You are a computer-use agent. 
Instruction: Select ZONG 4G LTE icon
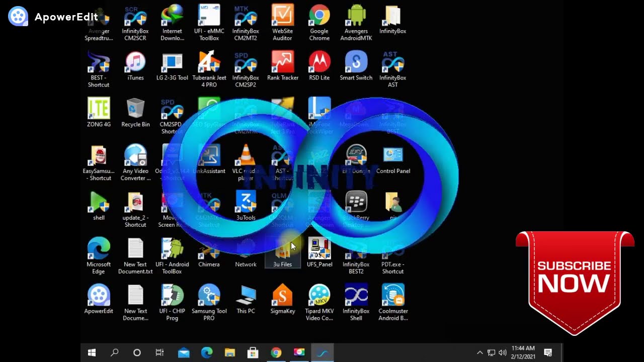(99, 113)
